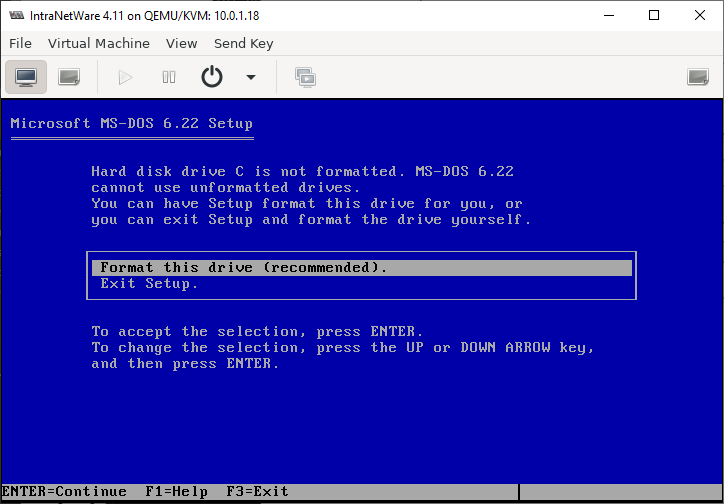Open the File menu
The width and height of the screenshot is (724, 504).
tap(20, 43)
